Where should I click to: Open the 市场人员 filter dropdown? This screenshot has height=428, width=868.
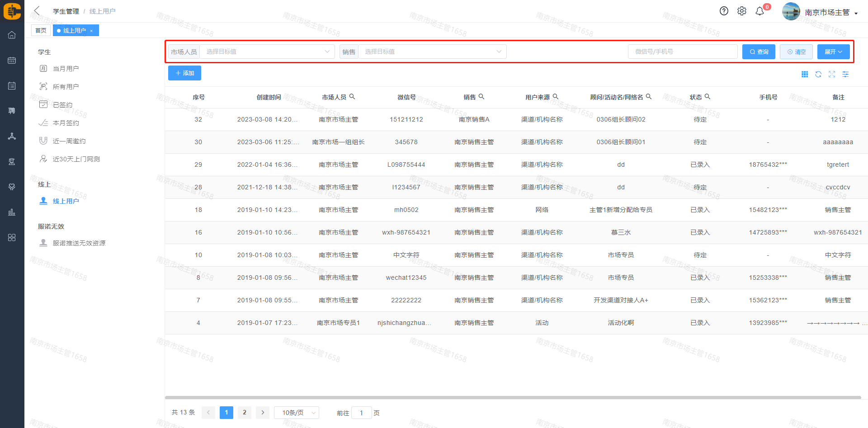click(x=267, y=52)
